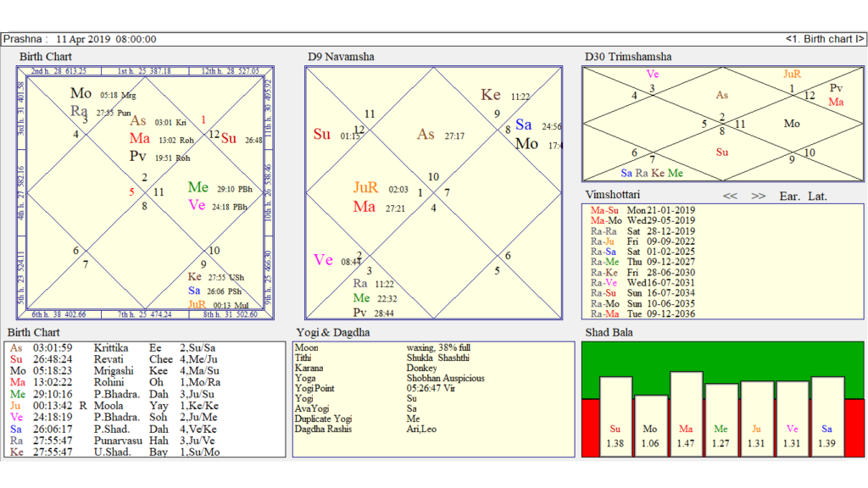This screenshot has height=488, width=868.
Task: Click the Yoga 'Shobhan Auspicious' row
Action: [x=390, y=379]
